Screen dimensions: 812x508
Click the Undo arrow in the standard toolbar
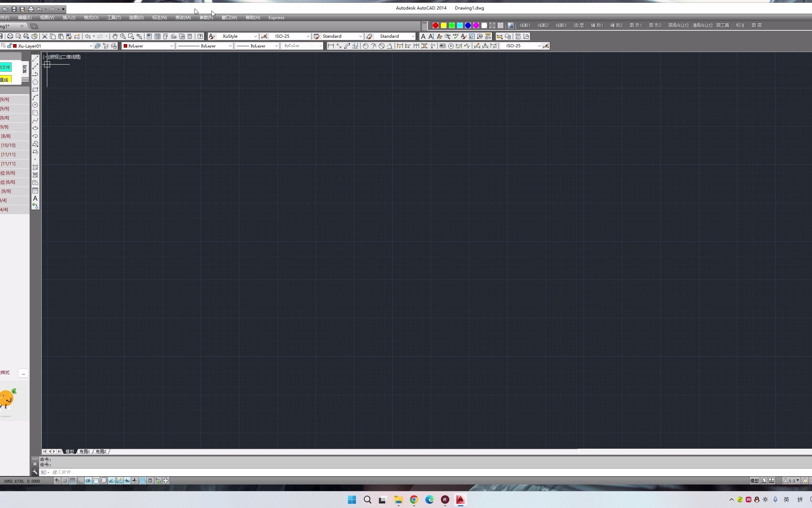pyautogui.click(x=87, y=36)
